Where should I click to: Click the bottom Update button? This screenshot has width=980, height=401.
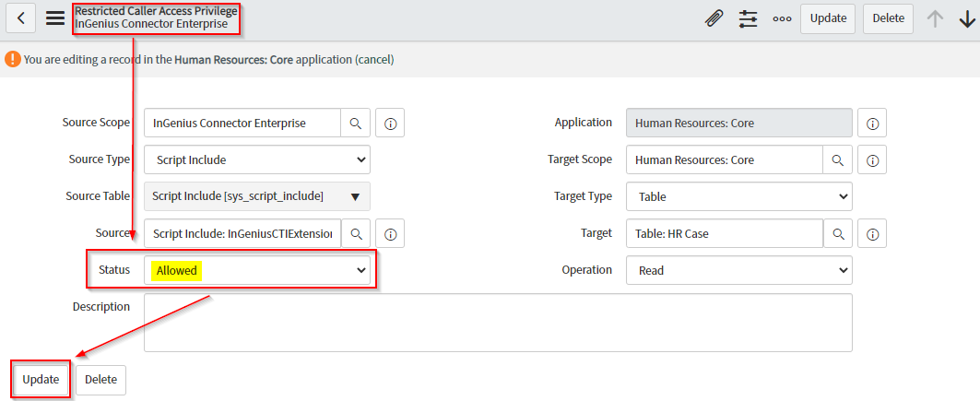click(x=41, y=379)
